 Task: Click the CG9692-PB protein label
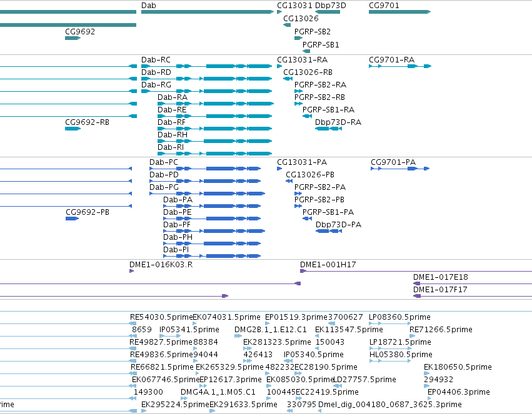pyautogui.click(x=88, y=212)
